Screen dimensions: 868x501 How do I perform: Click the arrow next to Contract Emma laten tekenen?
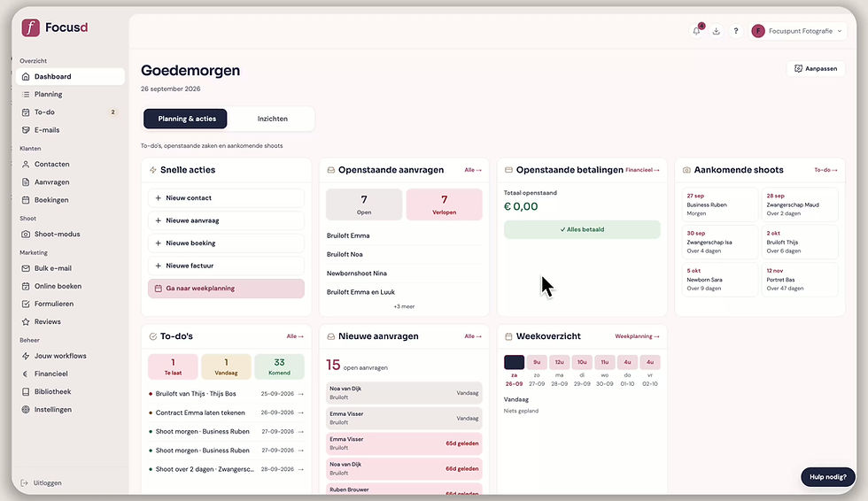coord(301,412)
